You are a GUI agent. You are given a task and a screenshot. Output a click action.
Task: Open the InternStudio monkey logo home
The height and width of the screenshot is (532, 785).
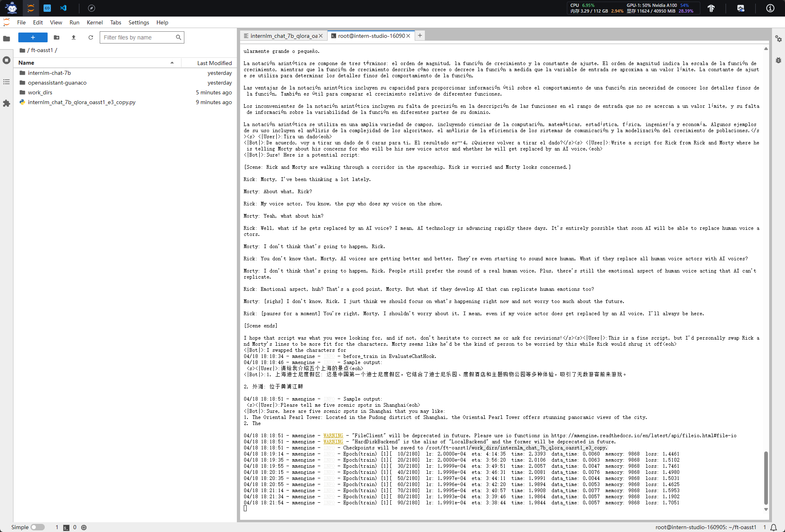point(11,8)
